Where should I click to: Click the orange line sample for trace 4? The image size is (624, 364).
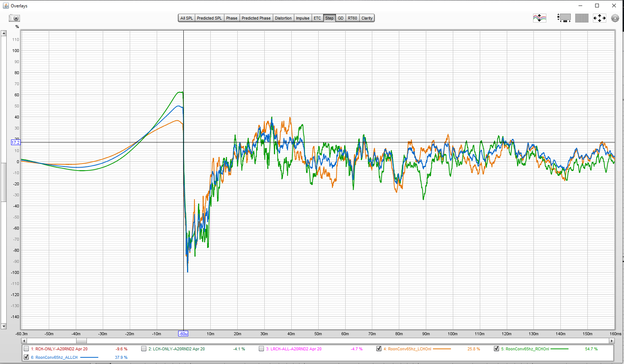pos(442,349)
